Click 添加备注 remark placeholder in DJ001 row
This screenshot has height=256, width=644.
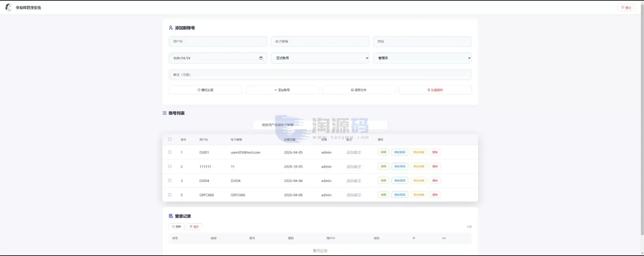(x=354, y=152)
